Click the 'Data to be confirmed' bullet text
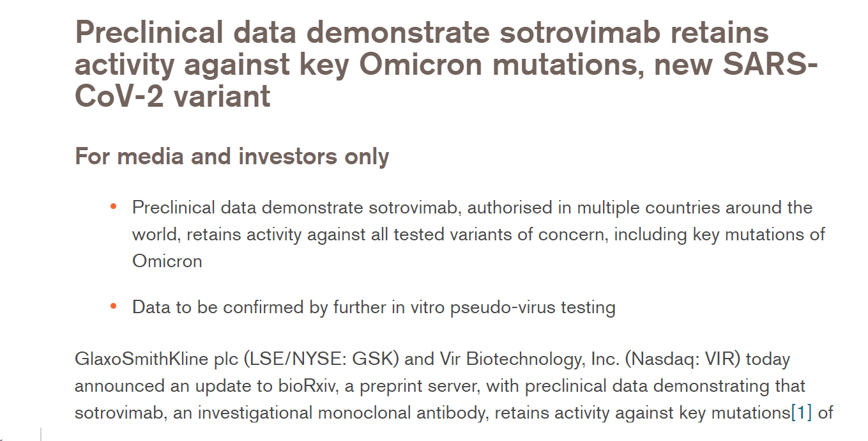 tap(374, 307)
